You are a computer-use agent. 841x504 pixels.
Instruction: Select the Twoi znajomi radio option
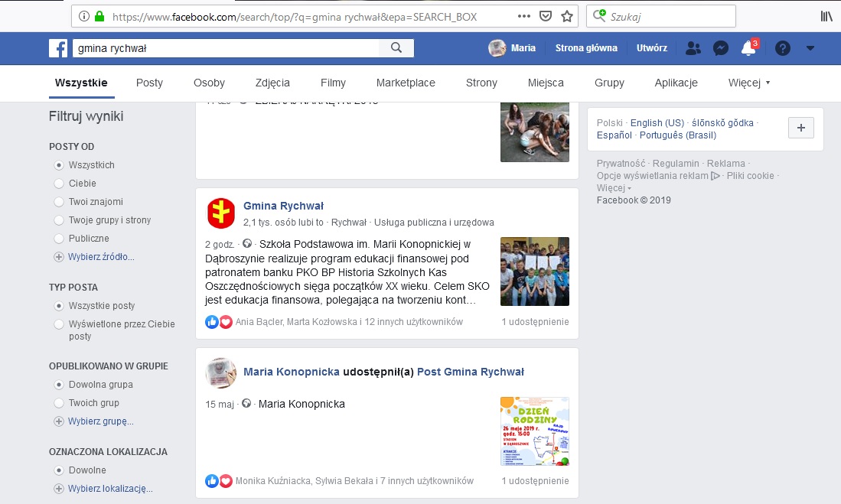click(59, 202)
